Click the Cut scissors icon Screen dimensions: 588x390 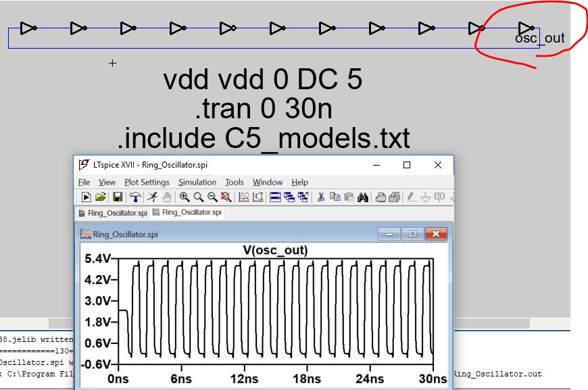321,197
